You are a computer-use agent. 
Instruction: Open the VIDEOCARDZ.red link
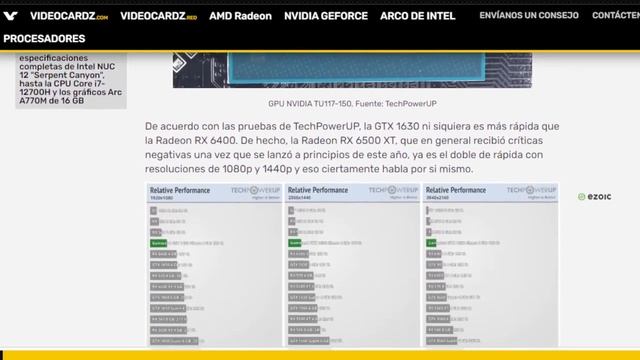click(158, 16)
